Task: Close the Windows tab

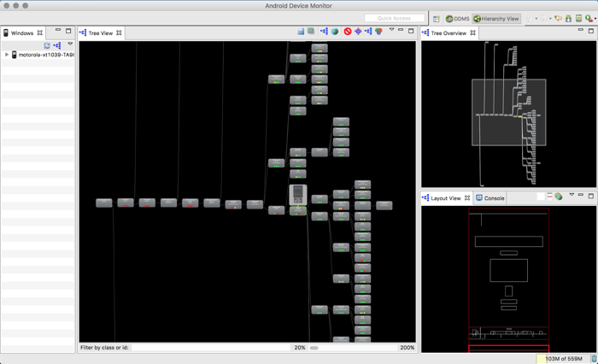Action: pos(40,32)
